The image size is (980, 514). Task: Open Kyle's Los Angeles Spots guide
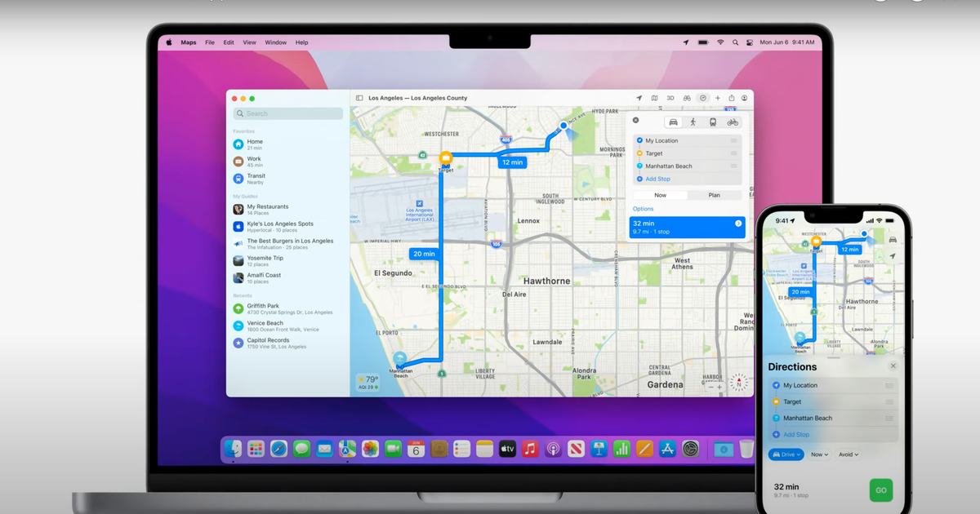(288, 226)
